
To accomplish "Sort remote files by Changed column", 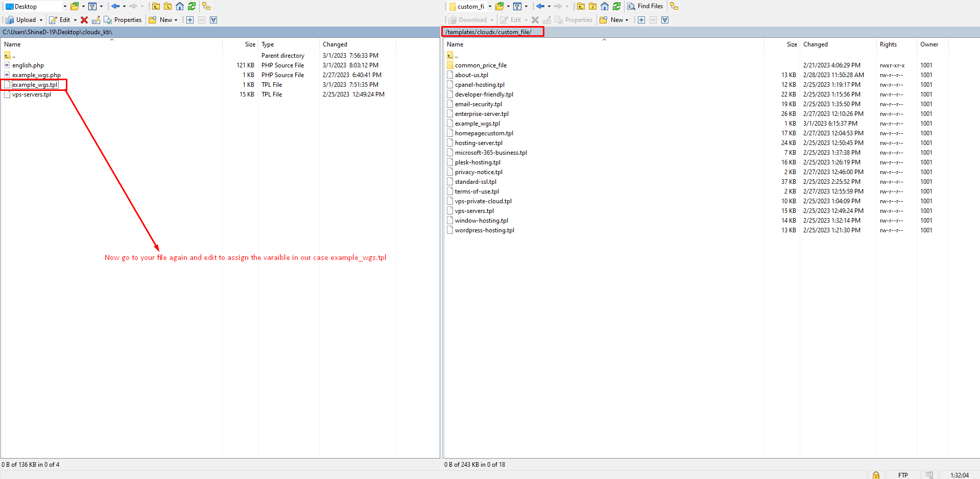I will click(815, 44).
